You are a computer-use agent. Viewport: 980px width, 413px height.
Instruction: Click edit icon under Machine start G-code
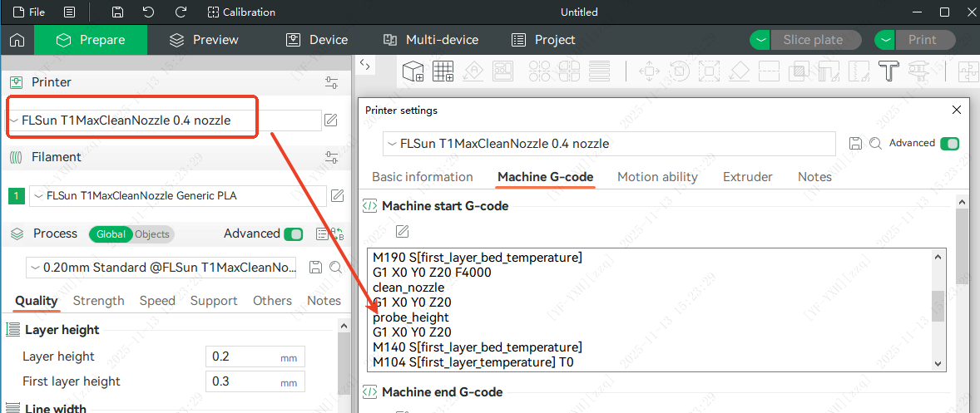(x=402, y=231)
